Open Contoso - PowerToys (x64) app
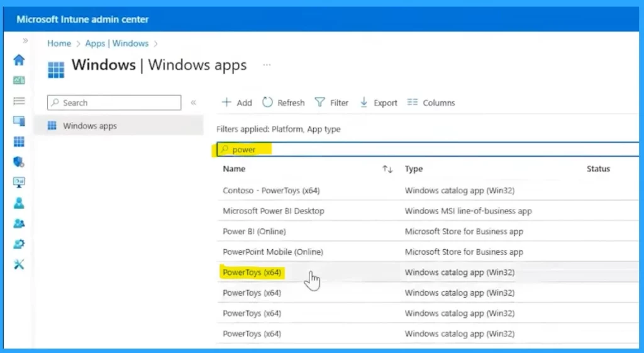 tap(271, 190)
